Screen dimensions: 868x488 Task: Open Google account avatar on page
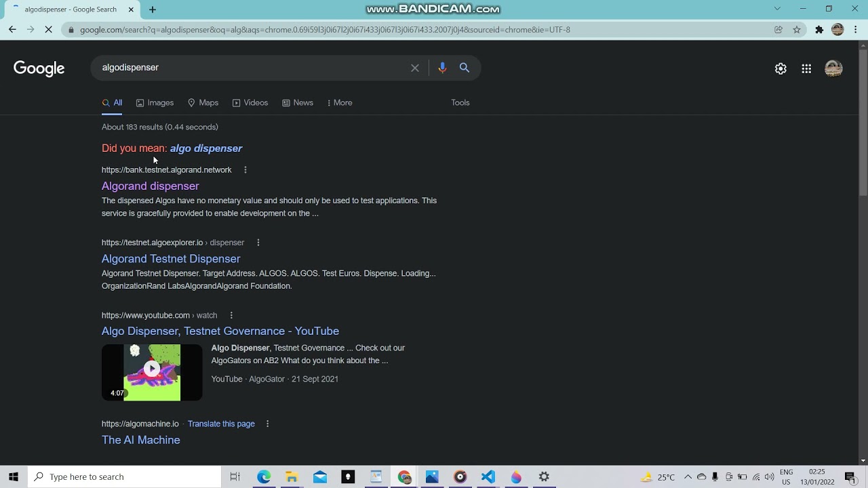coord(833,68)
